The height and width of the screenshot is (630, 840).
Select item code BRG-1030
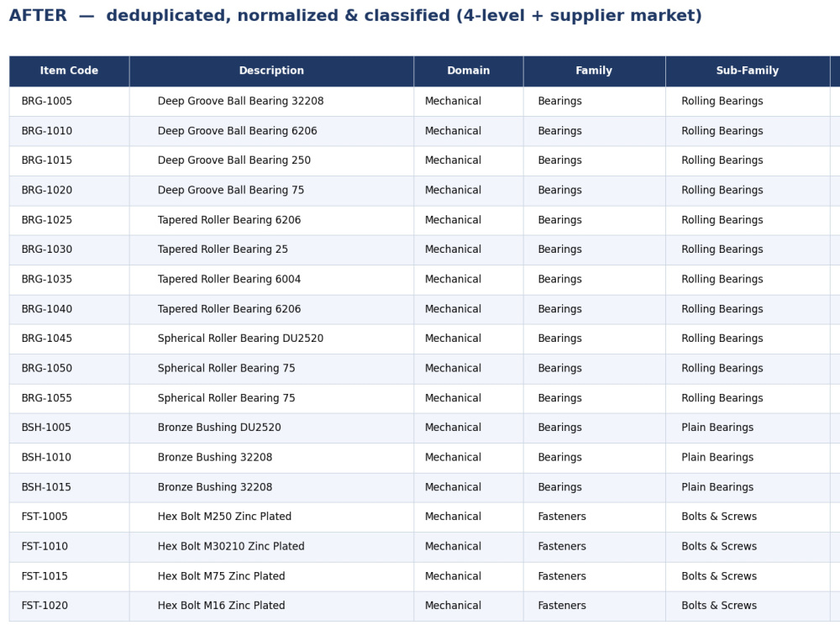point(46,249)
